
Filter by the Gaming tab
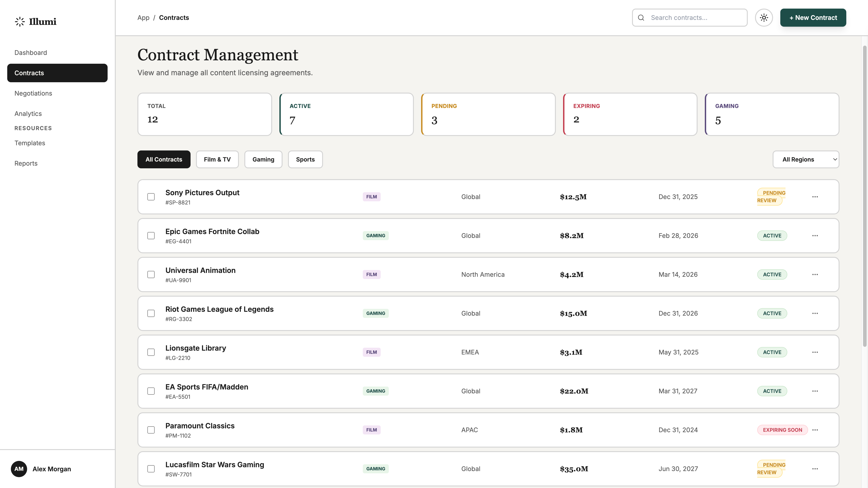[263, 159]
